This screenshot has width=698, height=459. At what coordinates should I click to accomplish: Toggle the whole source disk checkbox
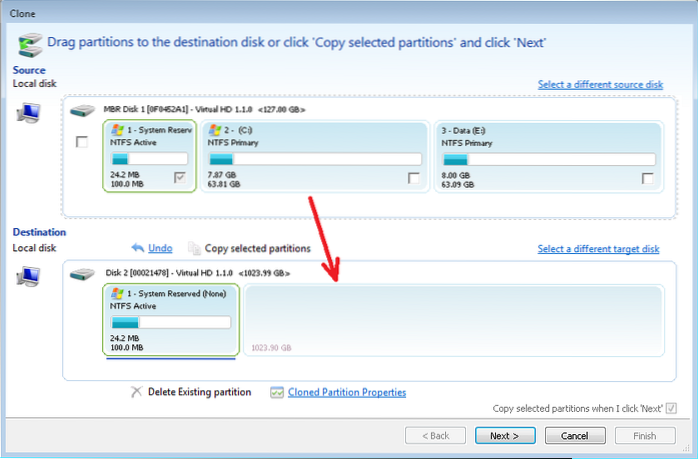click(81, 142)
